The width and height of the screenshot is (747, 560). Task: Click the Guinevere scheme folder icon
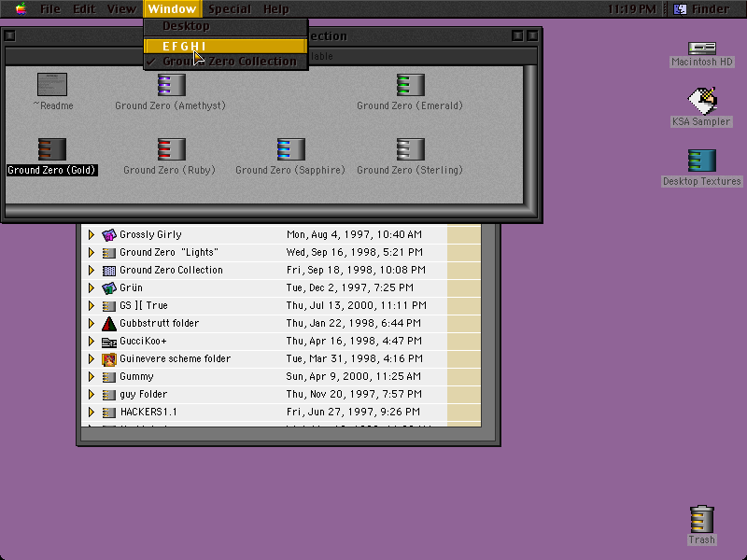[109, 359]
